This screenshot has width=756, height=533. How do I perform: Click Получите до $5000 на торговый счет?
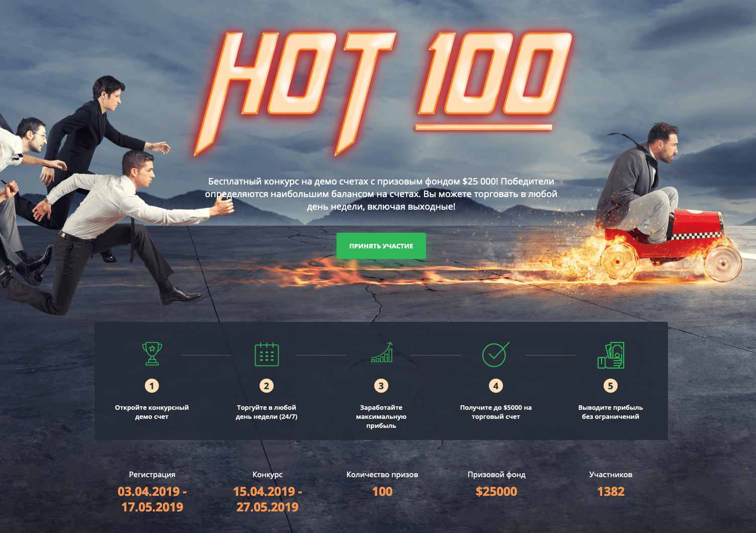pyautogui.click(x=496, y=412)
